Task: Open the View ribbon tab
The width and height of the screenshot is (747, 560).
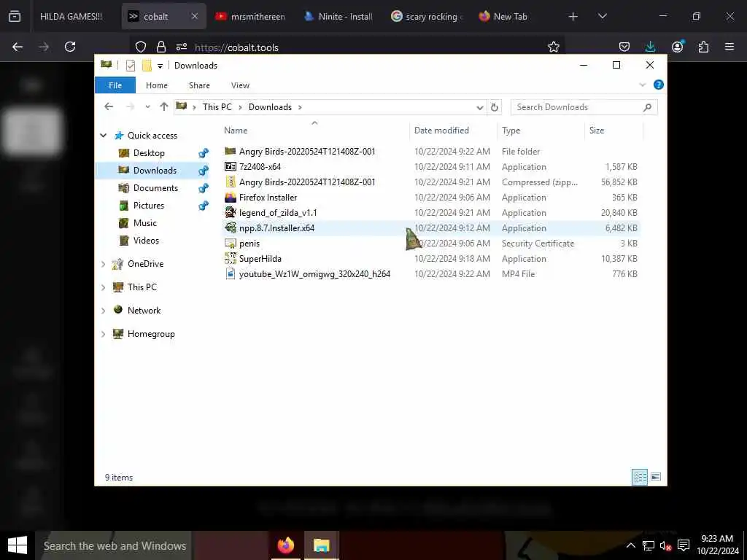Action: tap(240, 85)
